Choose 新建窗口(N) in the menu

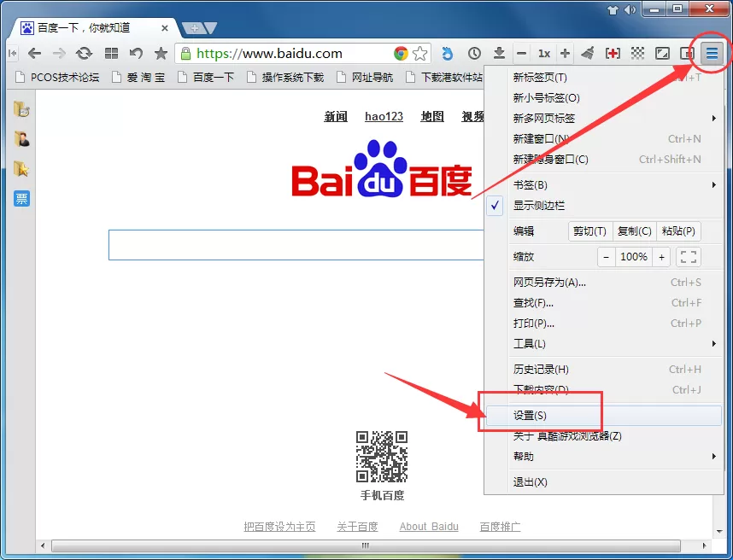tap(604, 138)
